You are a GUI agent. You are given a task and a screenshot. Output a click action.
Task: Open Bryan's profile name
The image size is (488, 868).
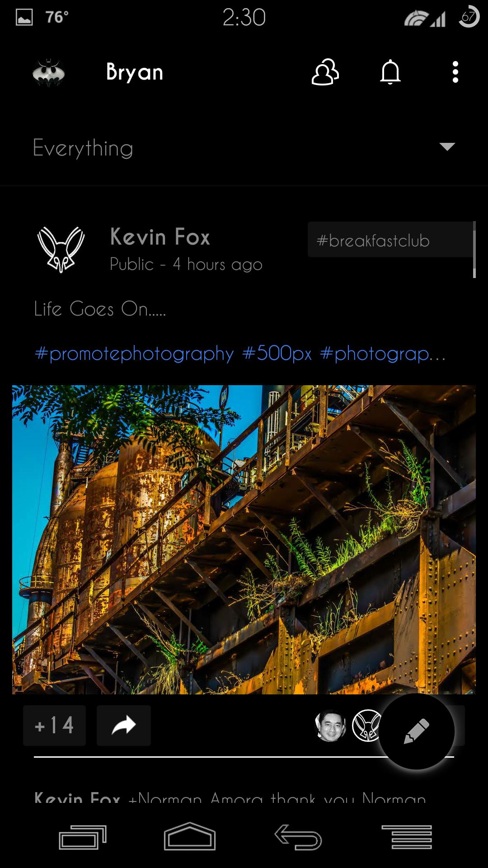point(135,72)
